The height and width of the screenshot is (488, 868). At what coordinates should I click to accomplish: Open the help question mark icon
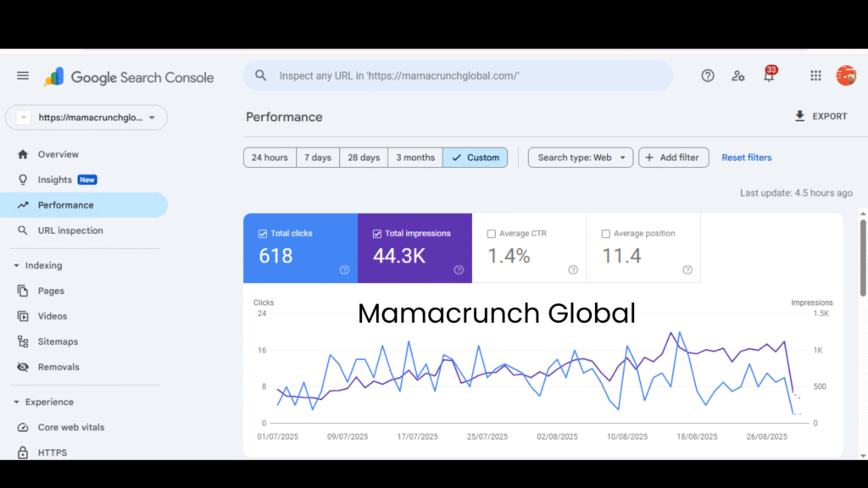pos(708,75)
